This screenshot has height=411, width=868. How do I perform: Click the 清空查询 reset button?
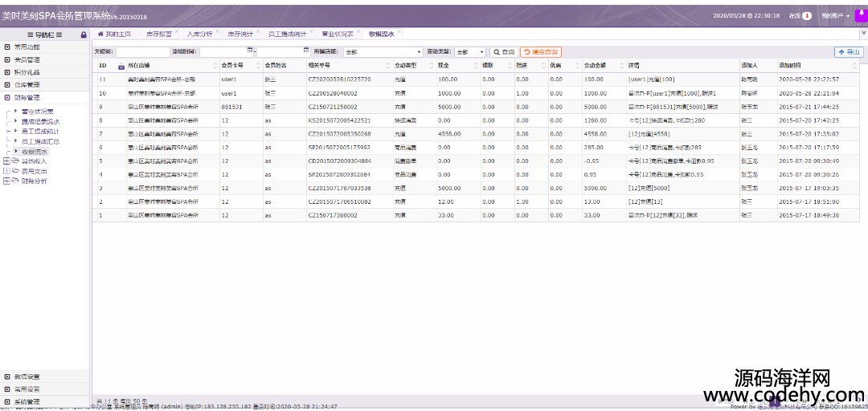coord(541,51)
